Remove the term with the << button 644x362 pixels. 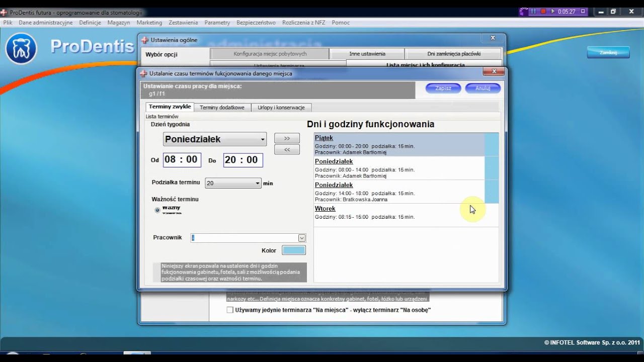[x=287, y=149]
